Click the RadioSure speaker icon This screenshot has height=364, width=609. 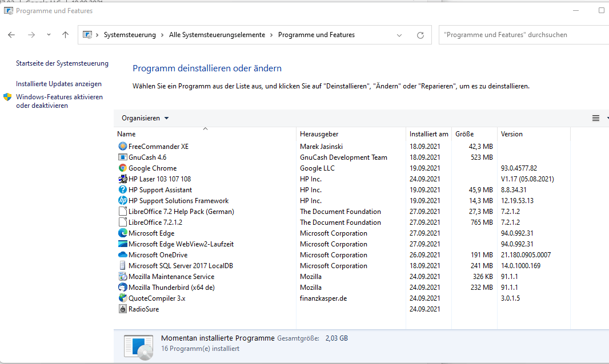tap(123, 309)
